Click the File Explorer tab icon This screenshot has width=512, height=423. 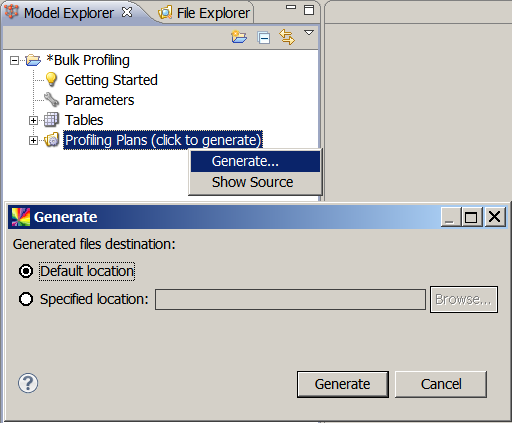pyautogui.click(x=165, y=13)
